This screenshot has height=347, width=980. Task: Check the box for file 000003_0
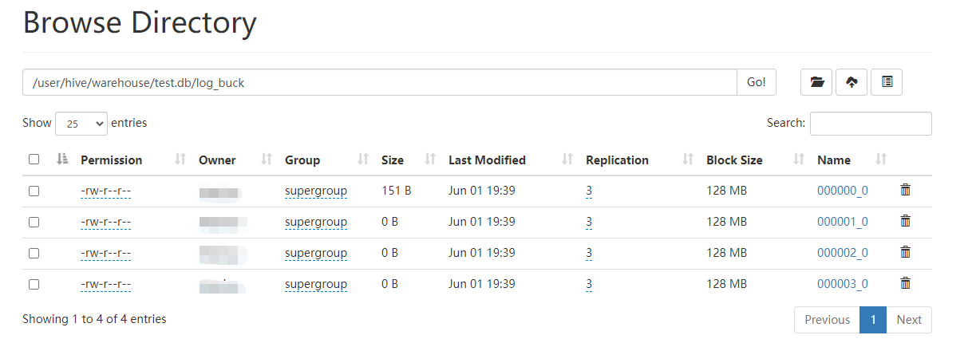[34, 284]
